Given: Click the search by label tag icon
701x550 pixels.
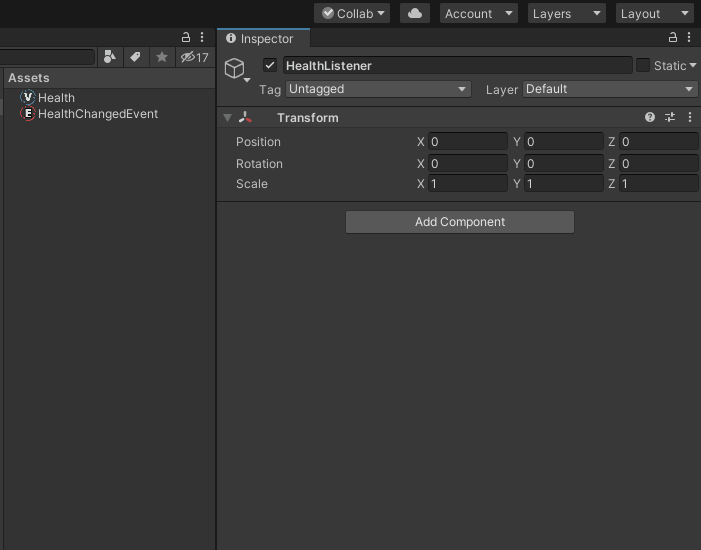Looking at the screenshot, I should point(135,57).
